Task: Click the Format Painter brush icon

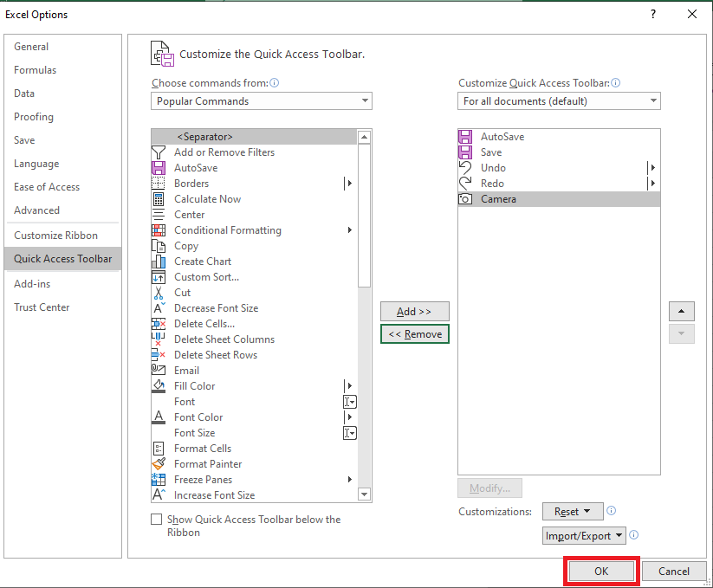Action: click(x=159, y=464)
